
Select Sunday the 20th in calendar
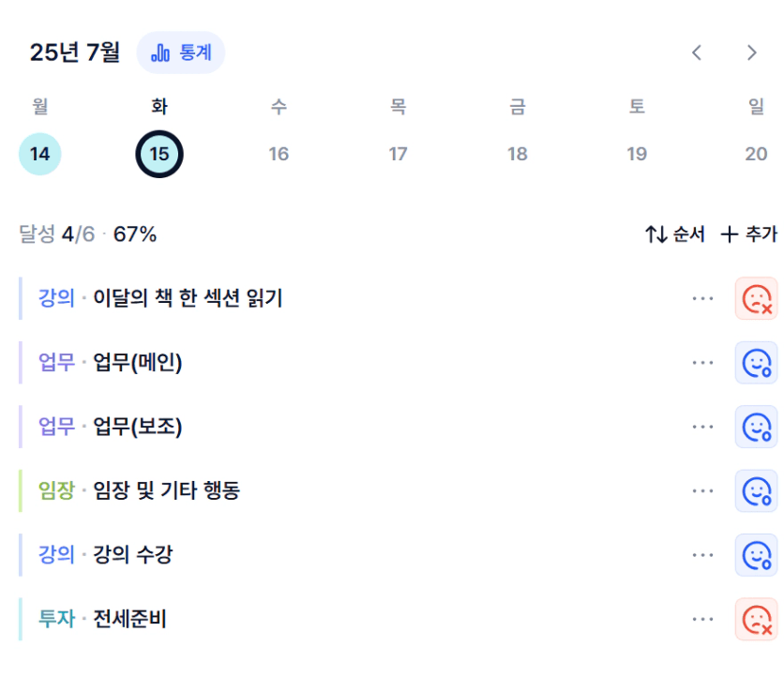756,154
